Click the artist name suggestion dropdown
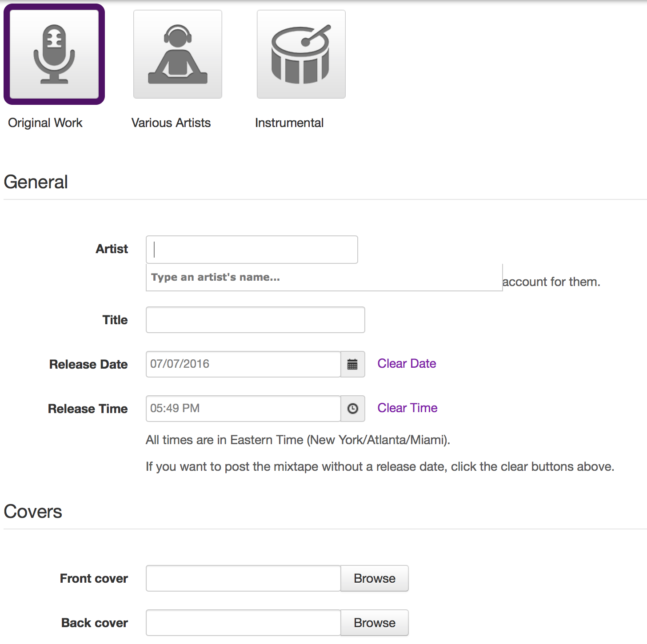The image size is (647, 644). (x=323, y=278)
